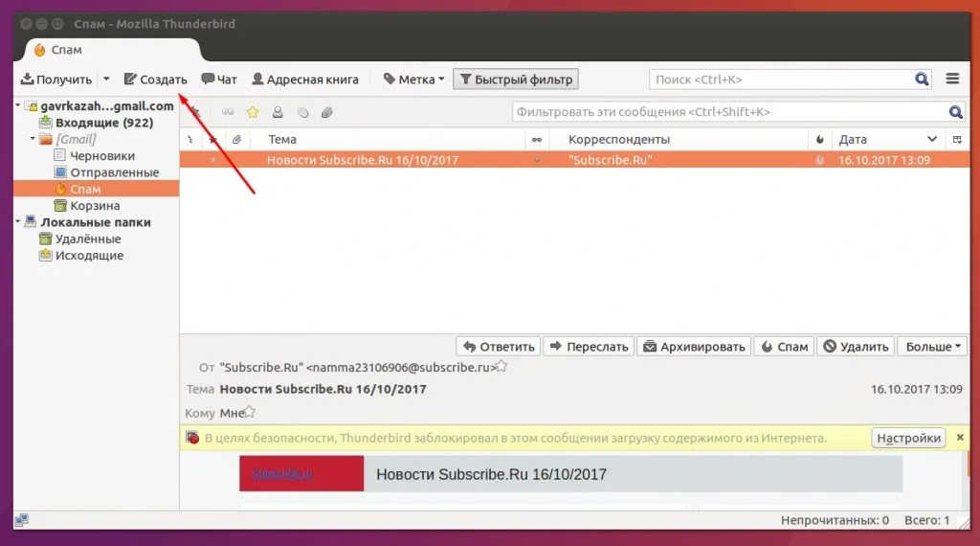The width and height of the screenshot is (980, 546).
Task: Close the remote content notification bar
Action: pyautogui.click(x=960, y=438)
